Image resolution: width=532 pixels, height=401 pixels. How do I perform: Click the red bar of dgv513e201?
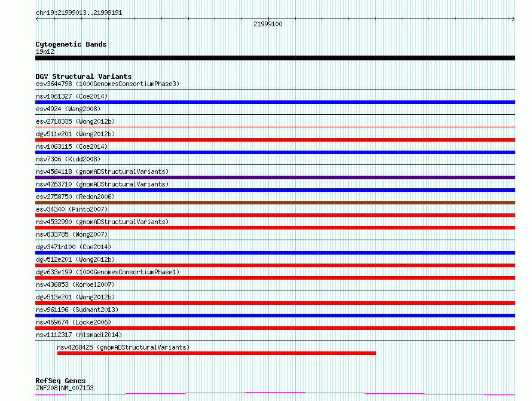275,303
